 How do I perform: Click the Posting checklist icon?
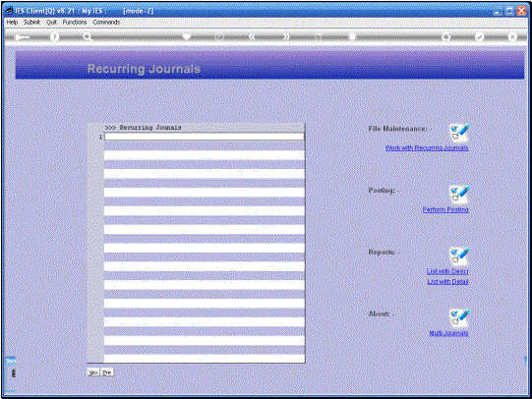click(x=459, y=195)
